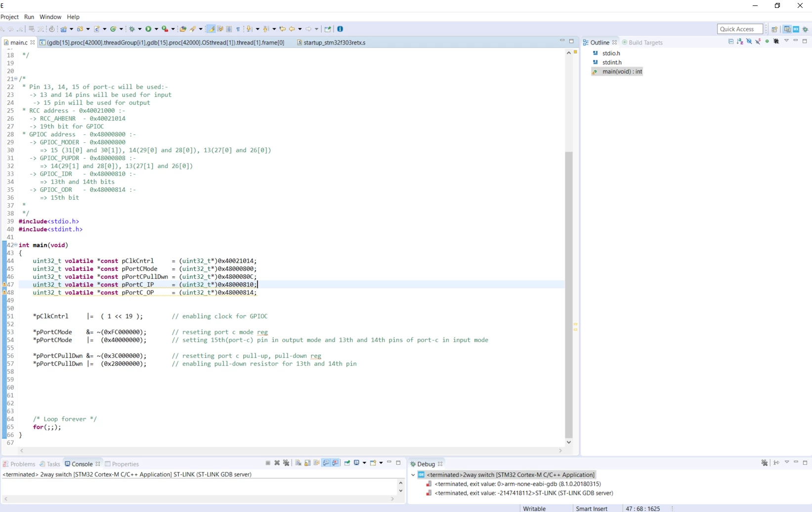Click the Quick Access search field

[x=740, y=29]
